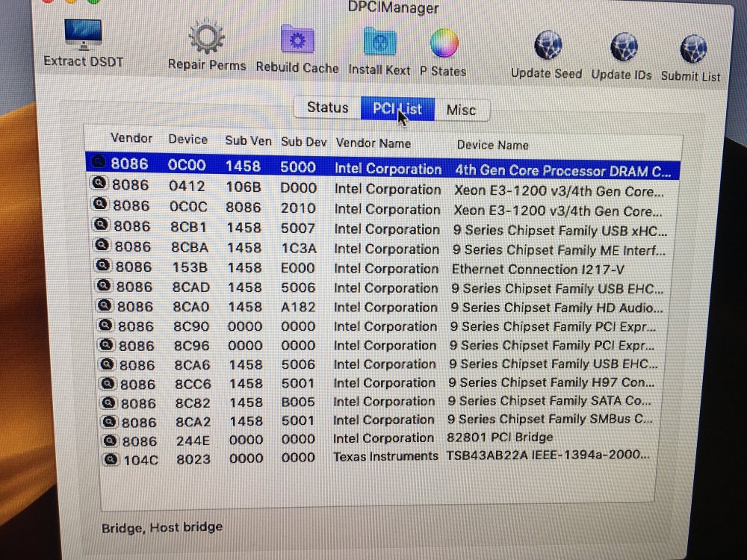The width and height of the screenshot is (747, 560).
Task: Click sub device cell '5007'
Action: point(298,228)
